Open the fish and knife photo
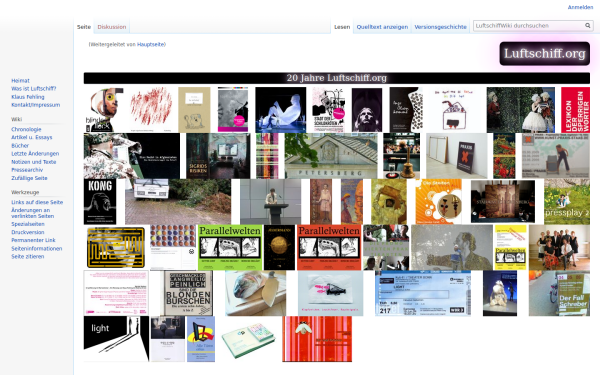 pos(255,293)
